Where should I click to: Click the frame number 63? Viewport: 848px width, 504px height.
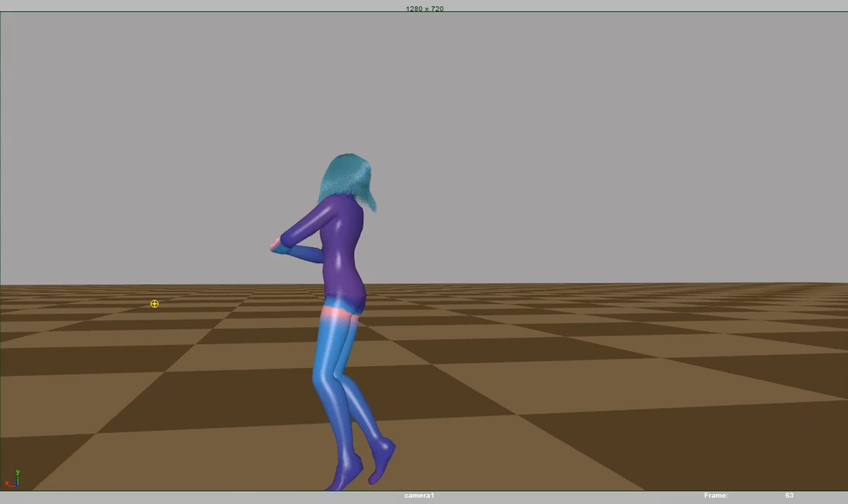[789, 496]
